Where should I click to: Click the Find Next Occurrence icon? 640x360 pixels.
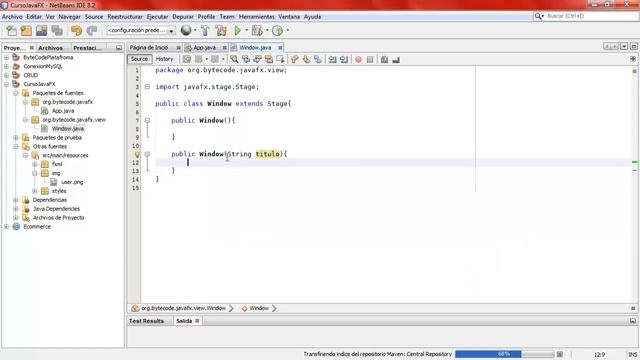(257, 59)
